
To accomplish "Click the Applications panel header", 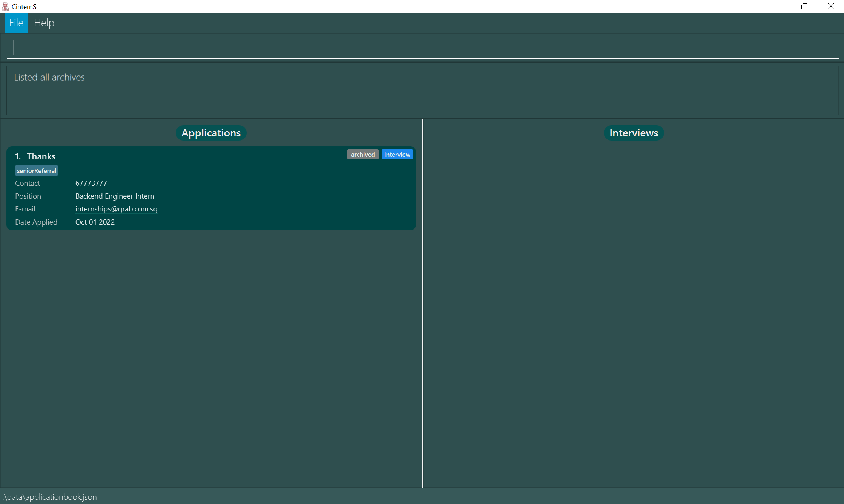I will tap(211, 133).
